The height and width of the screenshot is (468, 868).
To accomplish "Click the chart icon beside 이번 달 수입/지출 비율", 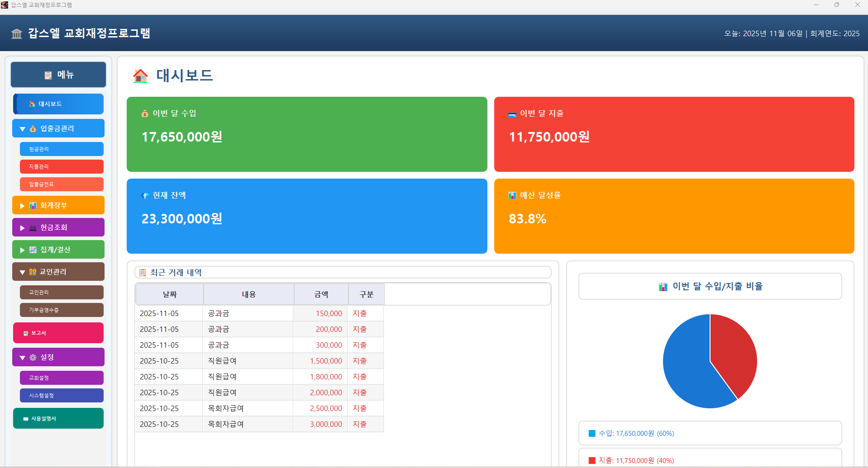I will tap(663, 286).
